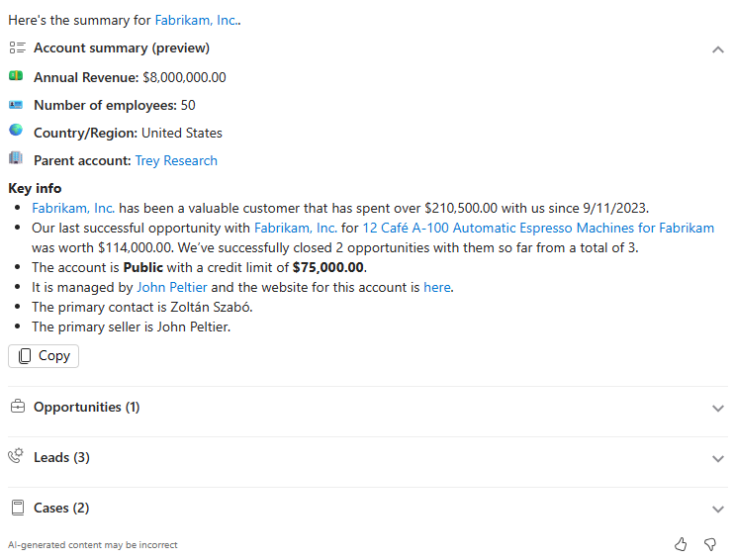Visit the account website via "here" link
735x560 pixels.
[436, 287]
